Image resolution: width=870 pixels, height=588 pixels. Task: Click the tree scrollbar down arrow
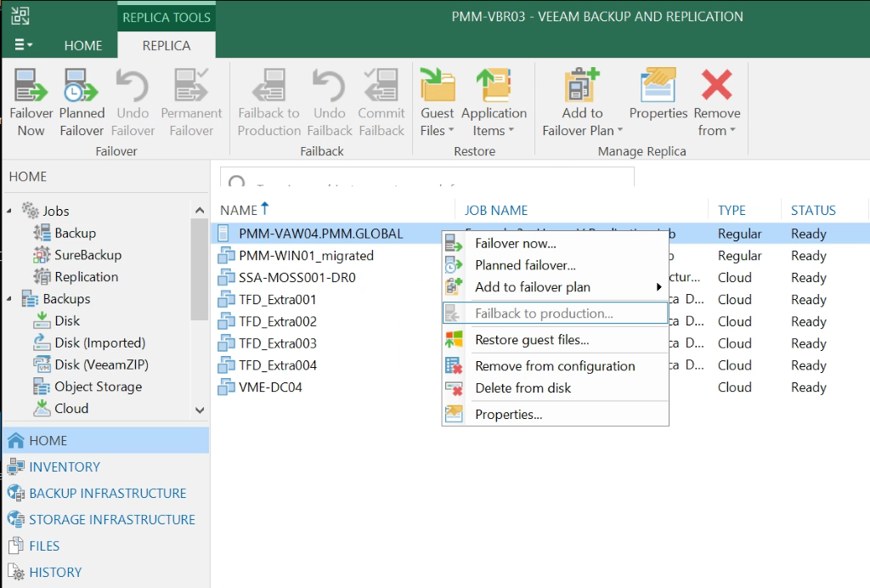200,410
